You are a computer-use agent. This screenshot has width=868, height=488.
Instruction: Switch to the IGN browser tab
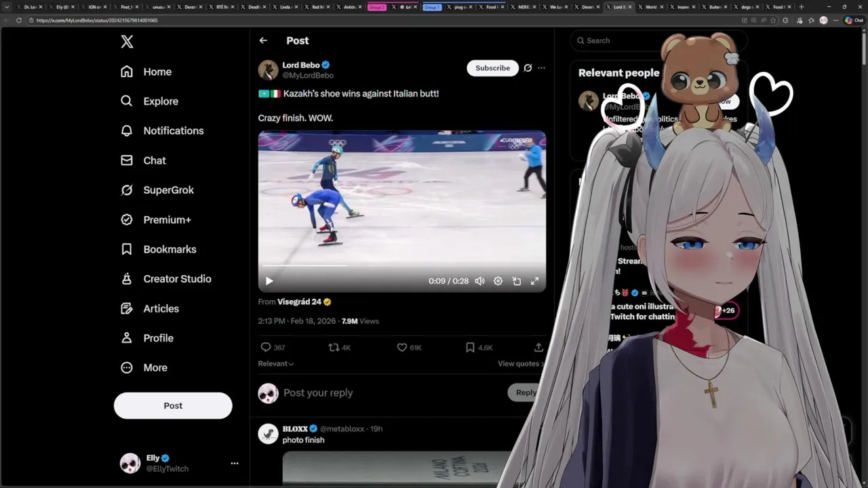pos(94,7)
